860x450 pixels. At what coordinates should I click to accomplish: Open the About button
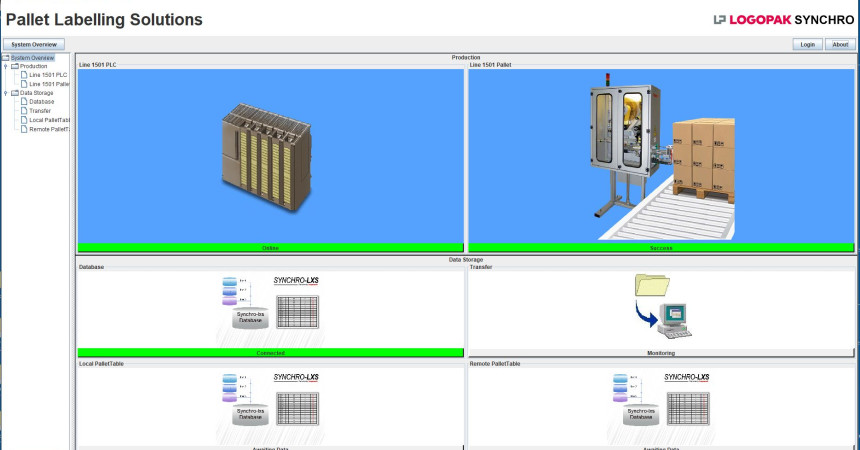840,44
